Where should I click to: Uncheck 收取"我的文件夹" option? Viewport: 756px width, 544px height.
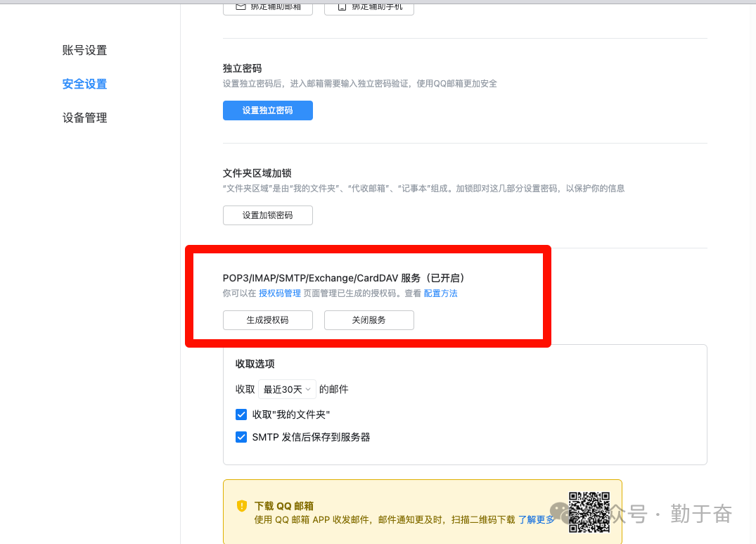click(x=241, y=415)
